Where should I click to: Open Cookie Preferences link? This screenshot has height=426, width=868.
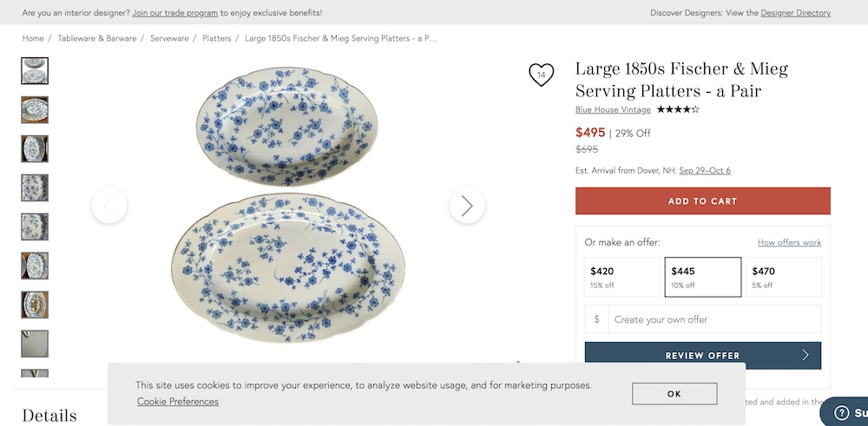[178, 402]
